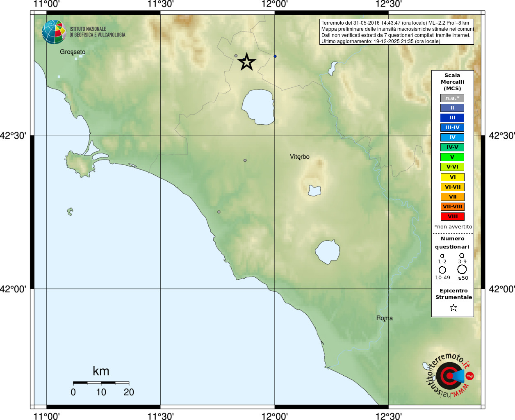Click the V bright green legend swatch
515x420 pixels.
pyautogui.click(x=452, y=157)
